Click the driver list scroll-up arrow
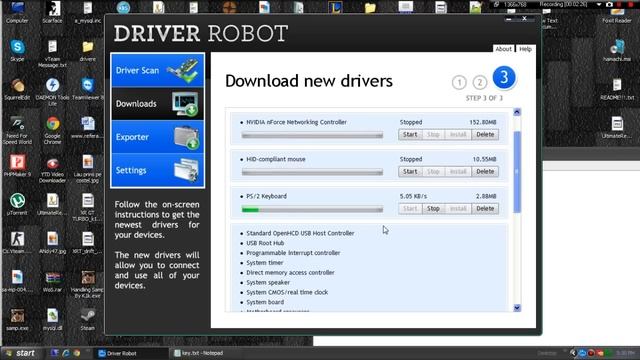 tap(517, 112)
